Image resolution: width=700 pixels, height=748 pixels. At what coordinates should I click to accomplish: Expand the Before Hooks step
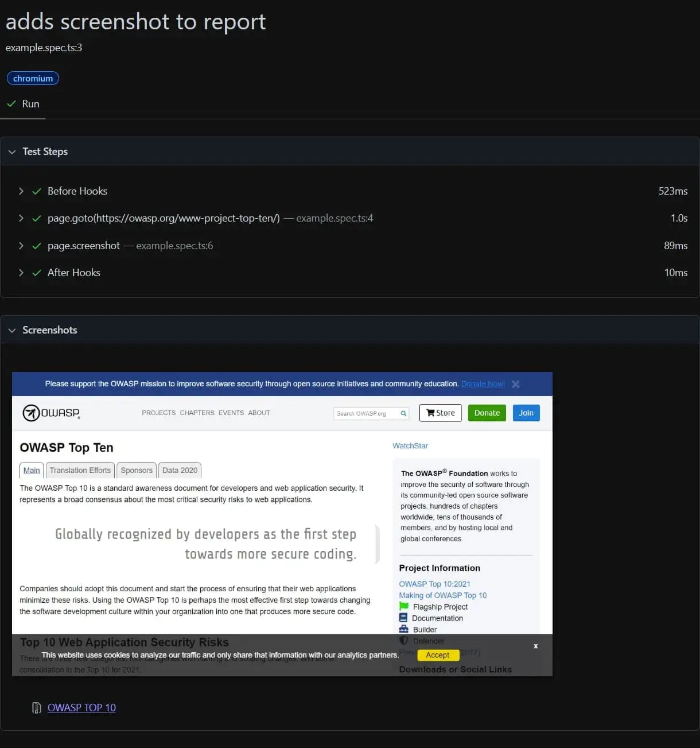21,191
